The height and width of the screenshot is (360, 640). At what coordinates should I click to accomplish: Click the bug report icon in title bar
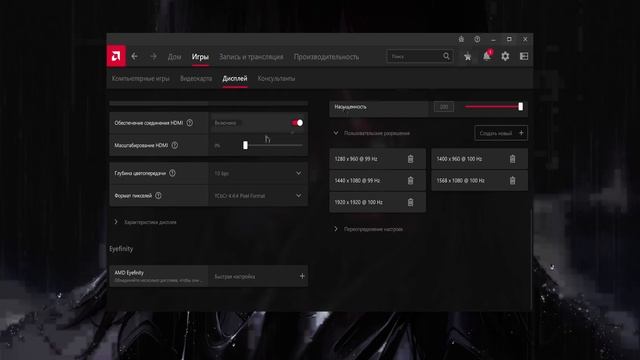point(461,39)
